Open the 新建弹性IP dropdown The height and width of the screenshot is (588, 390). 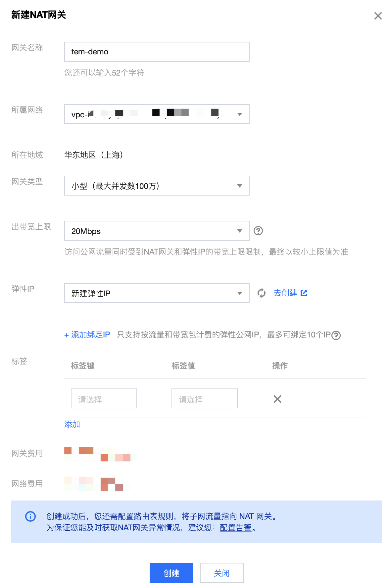pos(157,293)
